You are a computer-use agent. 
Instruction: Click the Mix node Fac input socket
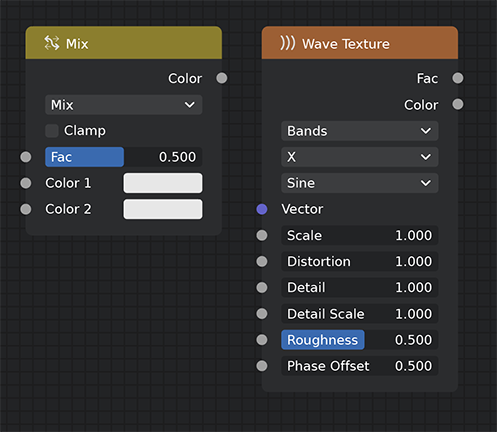point(26,157)
